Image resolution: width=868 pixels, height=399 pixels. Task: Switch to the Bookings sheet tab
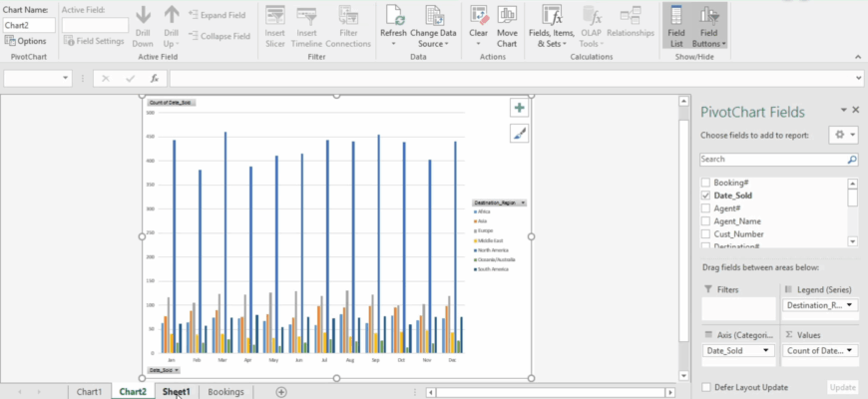point(225,392)
